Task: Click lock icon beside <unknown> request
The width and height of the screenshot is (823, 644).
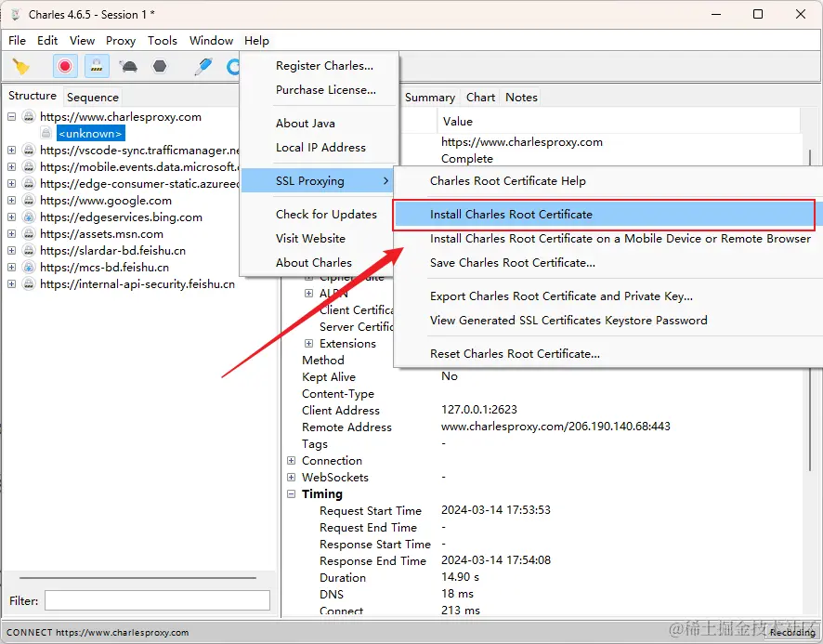Action: coord(46,133)
